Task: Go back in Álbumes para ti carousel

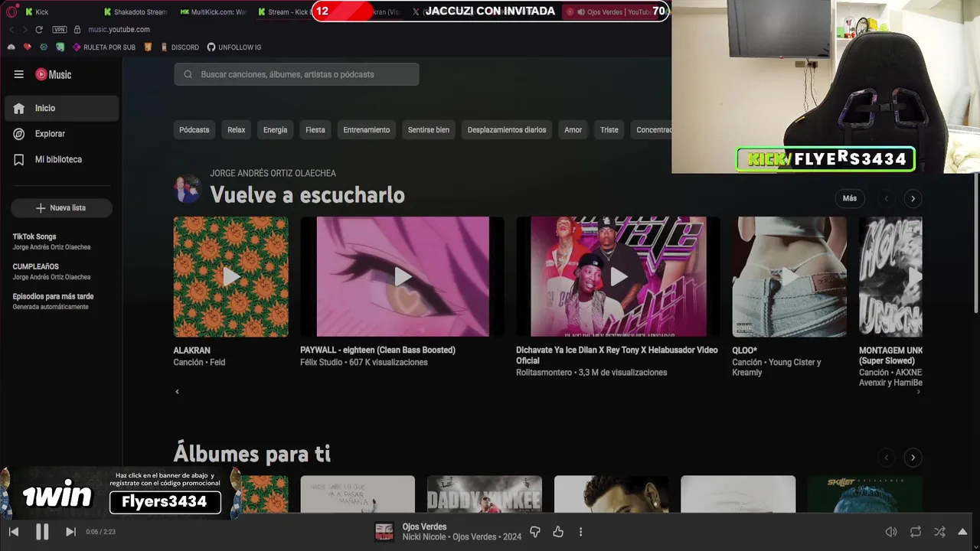Action: pyautogui.click(x=887, y=458)
